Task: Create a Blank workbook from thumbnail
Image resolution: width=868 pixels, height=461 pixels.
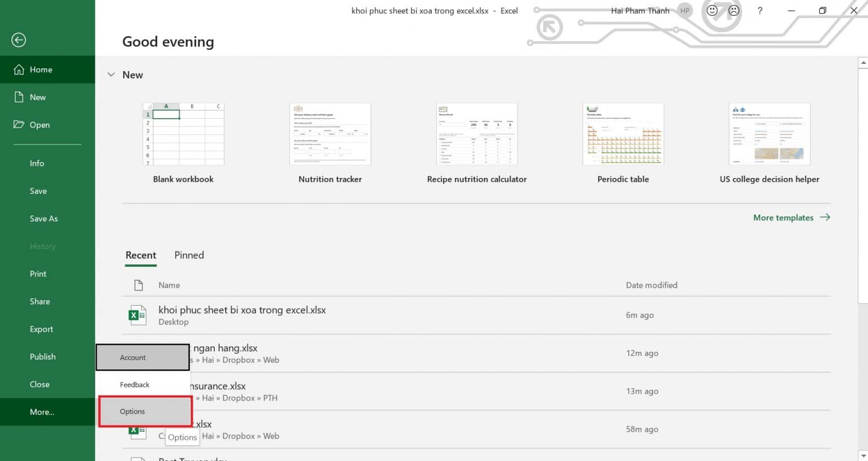Action: tap(183, 134)
